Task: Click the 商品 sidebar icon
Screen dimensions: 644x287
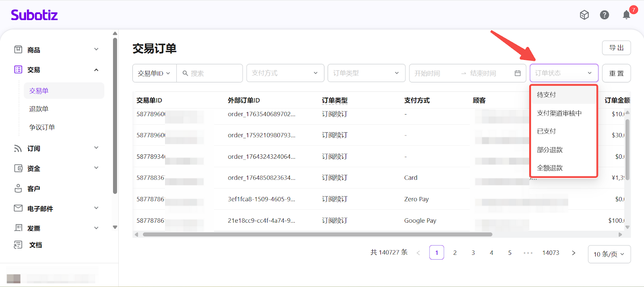Action: 18,49
